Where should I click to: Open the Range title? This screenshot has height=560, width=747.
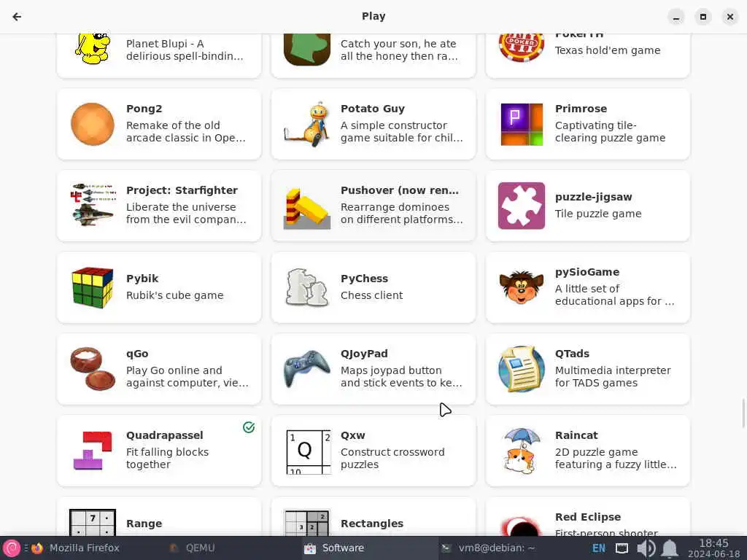coord(144,524)
